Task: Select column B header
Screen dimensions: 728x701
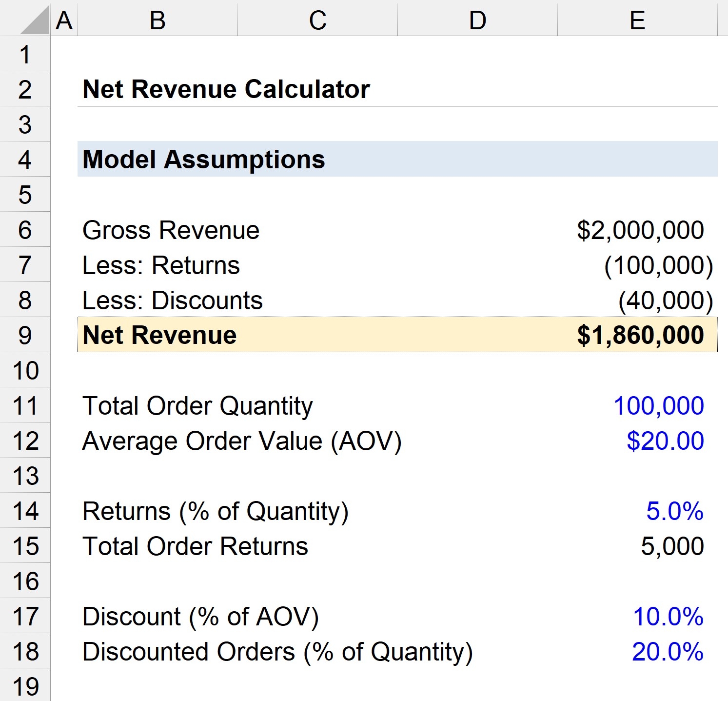Action: 157,20
